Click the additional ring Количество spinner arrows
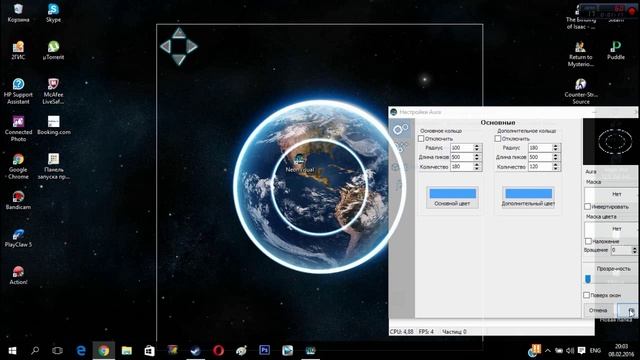This screenshot has width=640, height=360. click(x=555, y=167)
